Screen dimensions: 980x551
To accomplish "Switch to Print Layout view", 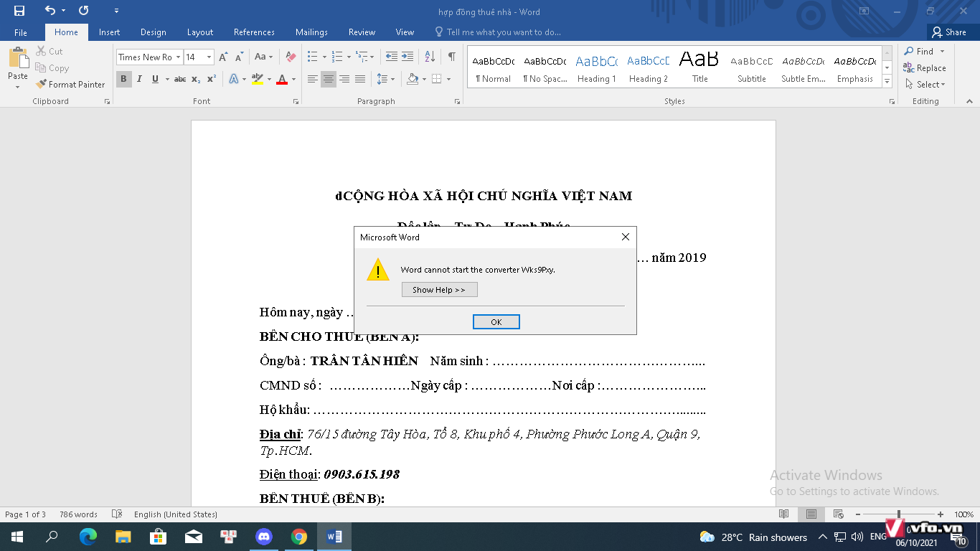I will tap(811, 514).
